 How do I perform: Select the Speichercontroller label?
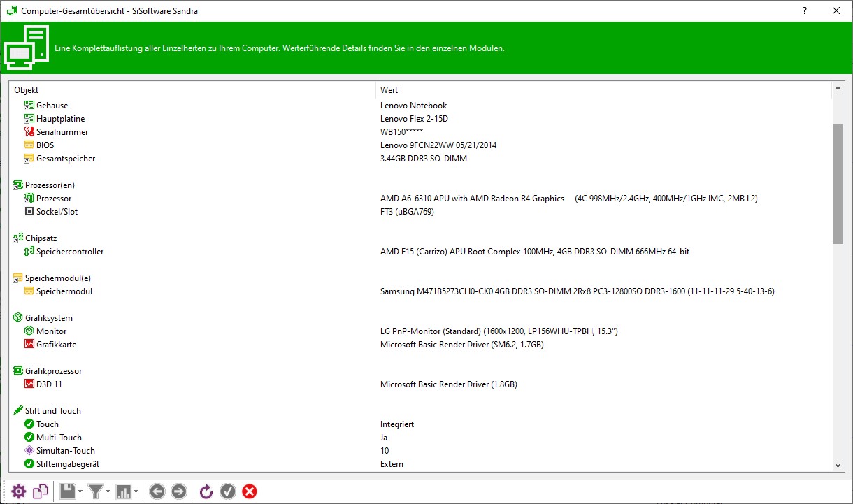[x=70, y=252]
